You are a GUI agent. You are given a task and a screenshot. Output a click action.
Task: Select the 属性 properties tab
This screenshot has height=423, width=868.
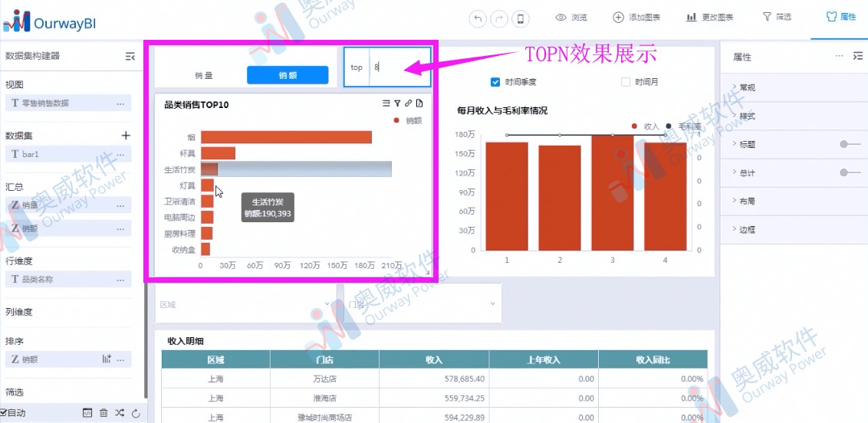click(841, 17)
